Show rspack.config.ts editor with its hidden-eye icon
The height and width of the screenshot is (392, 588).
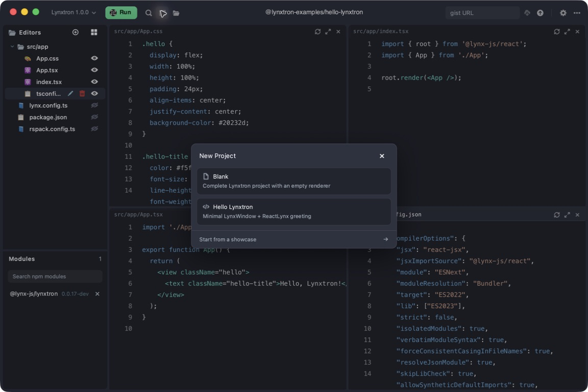coord(94,128)
